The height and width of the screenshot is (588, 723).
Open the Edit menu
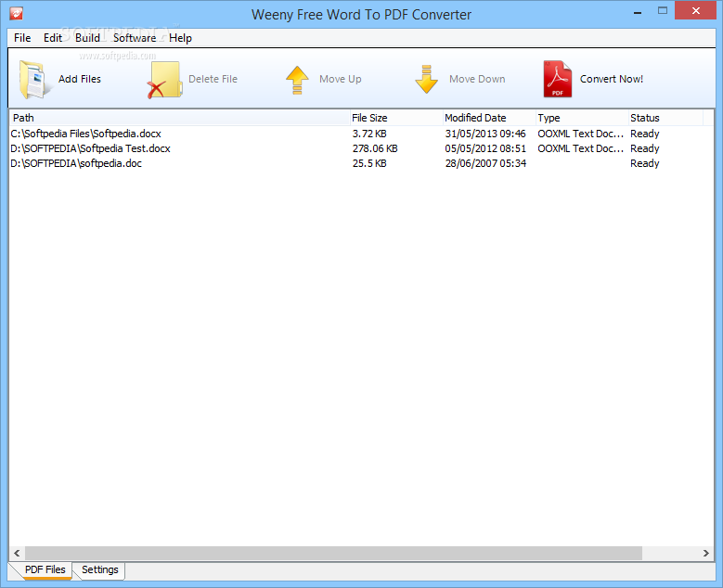point(53,38)
